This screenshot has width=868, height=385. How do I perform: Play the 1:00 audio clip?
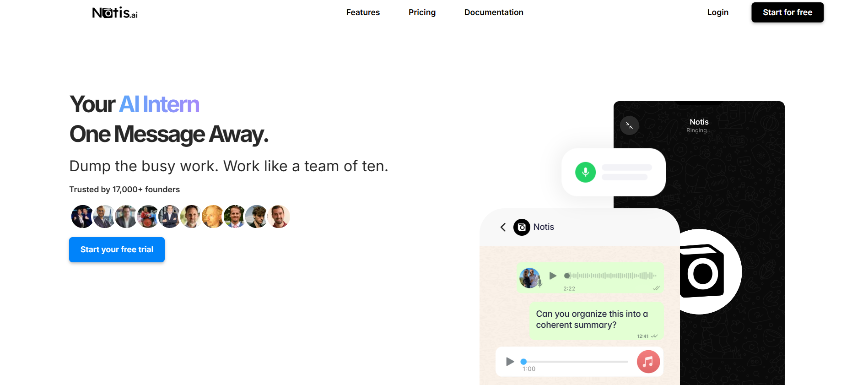click(x=510, y=362)
